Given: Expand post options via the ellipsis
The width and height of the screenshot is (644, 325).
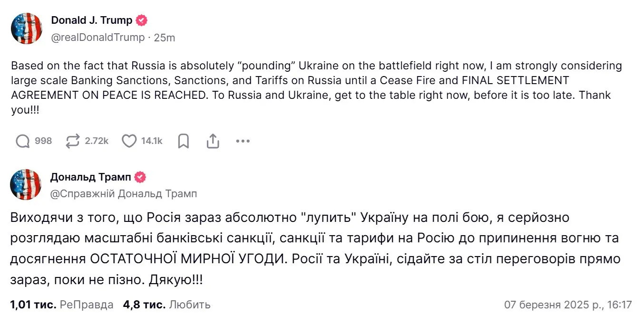Looking at the screenshot, I should click(x=243, y=141).
